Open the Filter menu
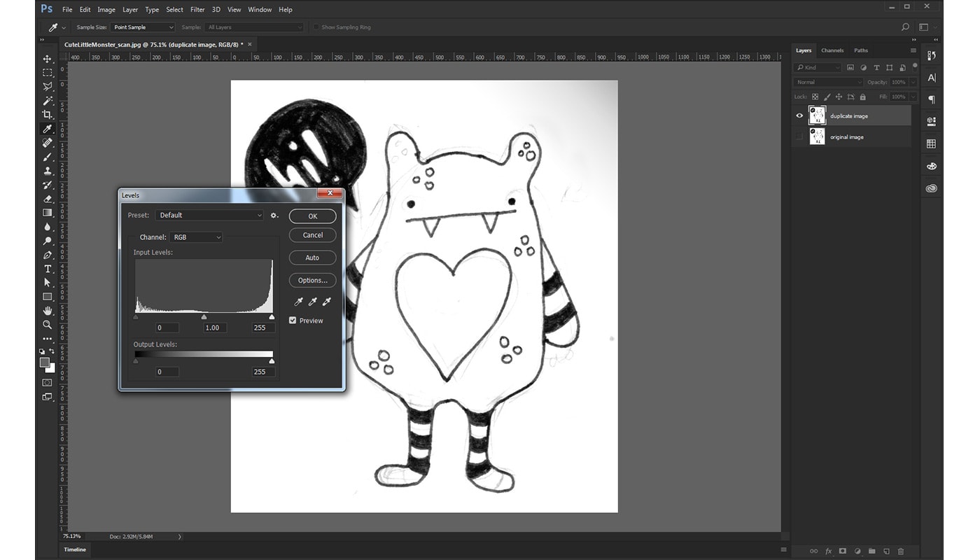The image size is (980, 560). 197,10
